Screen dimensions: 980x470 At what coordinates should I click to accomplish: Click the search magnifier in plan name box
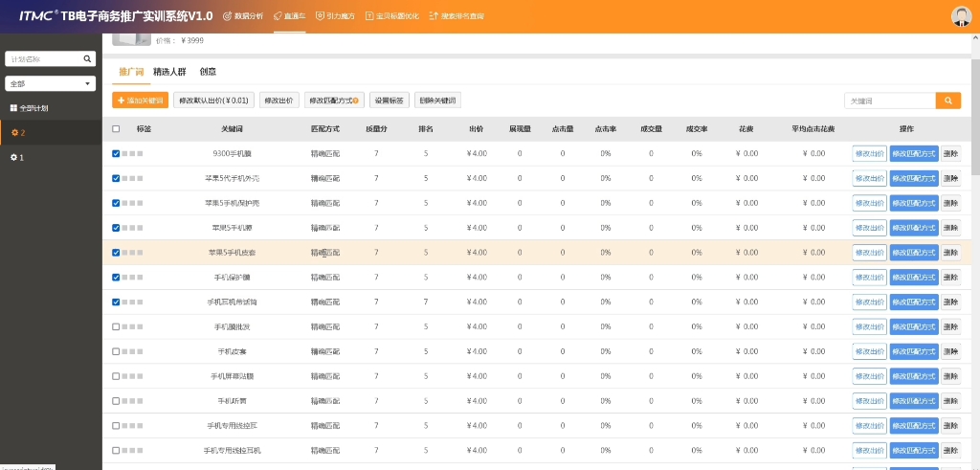pos(87,59)
